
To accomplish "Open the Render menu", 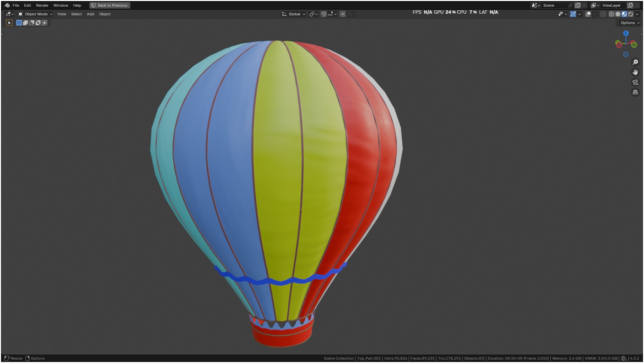I will (42, 5).
